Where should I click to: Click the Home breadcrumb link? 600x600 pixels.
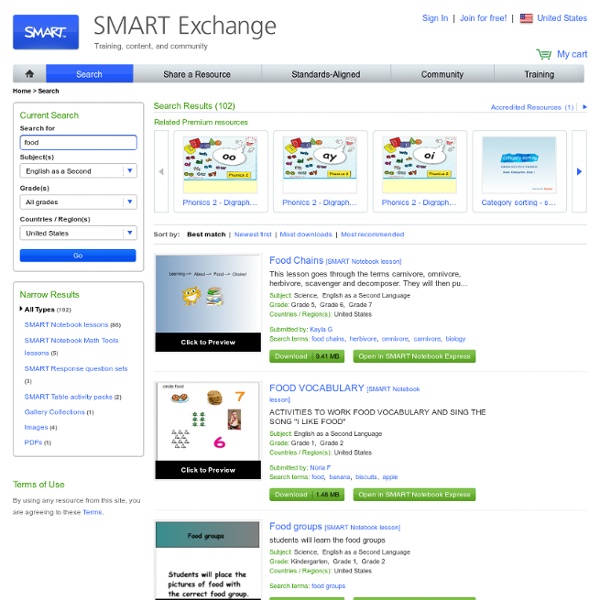22,91
